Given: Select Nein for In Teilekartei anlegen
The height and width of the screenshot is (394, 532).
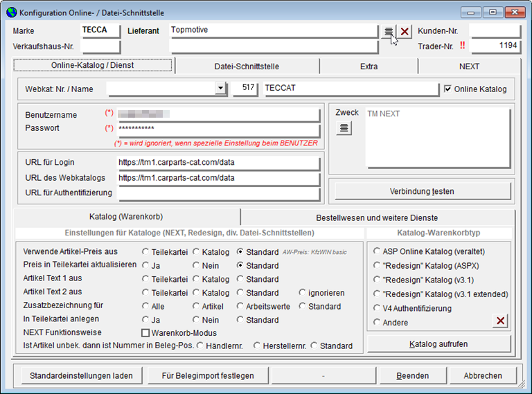Looking at the screenshot, I should (x=196, y=319).
